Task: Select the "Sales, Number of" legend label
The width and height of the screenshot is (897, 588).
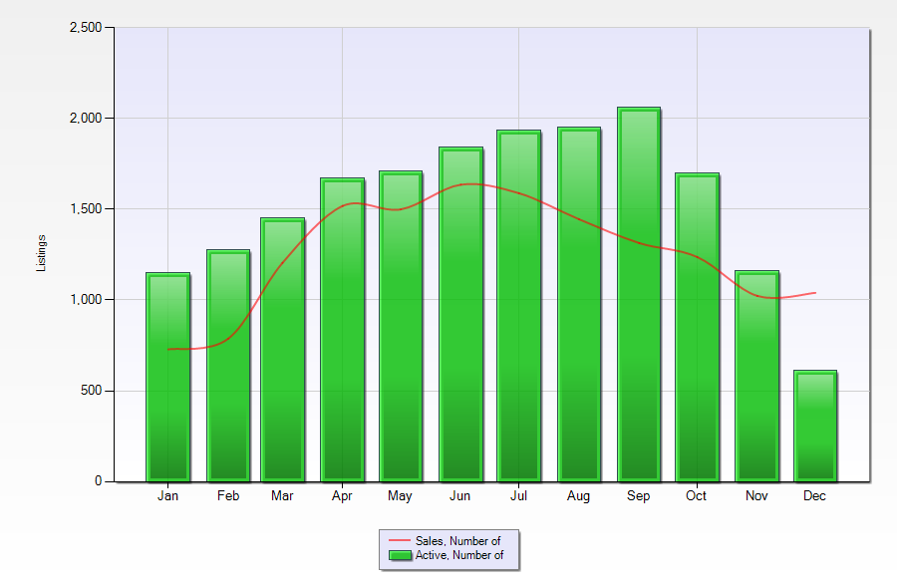Action: tap(457, 540)
